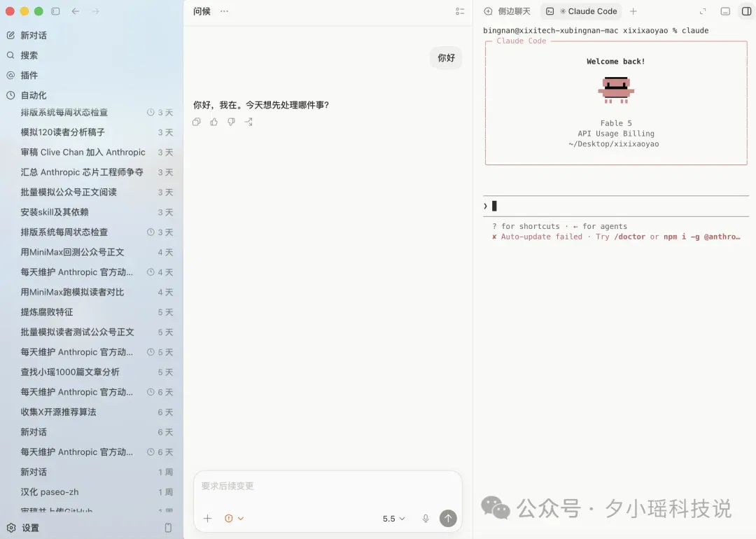Click the 要求后续变更 message input
The width and height of the screenshot is (756, 539).
coord(328,486)
